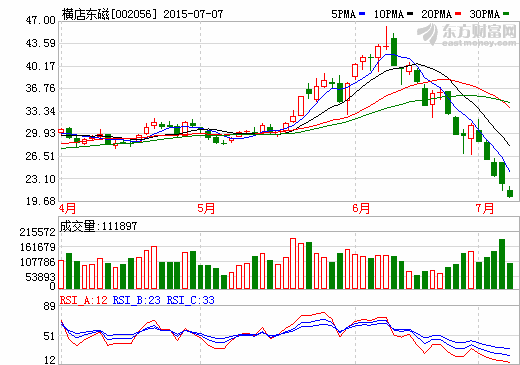Click the 53893 volume axis label
Viewport: 520px width, 365px height.
40,277
